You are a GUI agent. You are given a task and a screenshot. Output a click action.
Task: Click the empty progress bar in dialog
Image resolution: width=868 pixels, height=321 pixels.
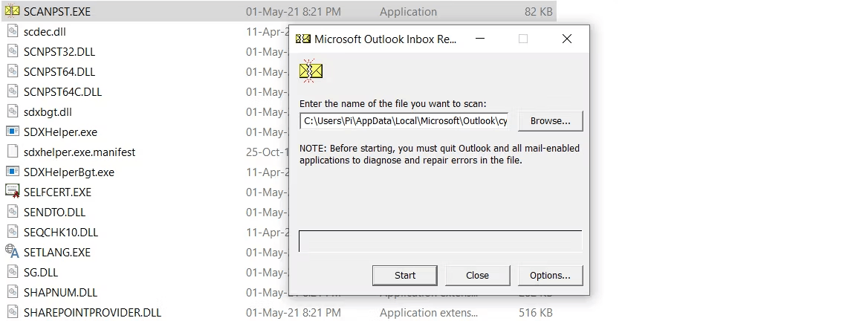point(440,241)
